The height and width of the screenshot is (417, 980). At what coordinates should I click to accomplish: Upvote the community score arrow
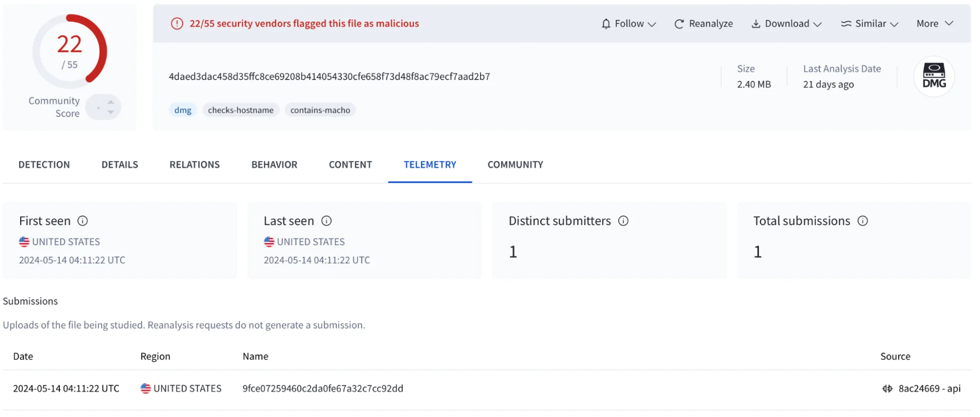click(111, 102)
